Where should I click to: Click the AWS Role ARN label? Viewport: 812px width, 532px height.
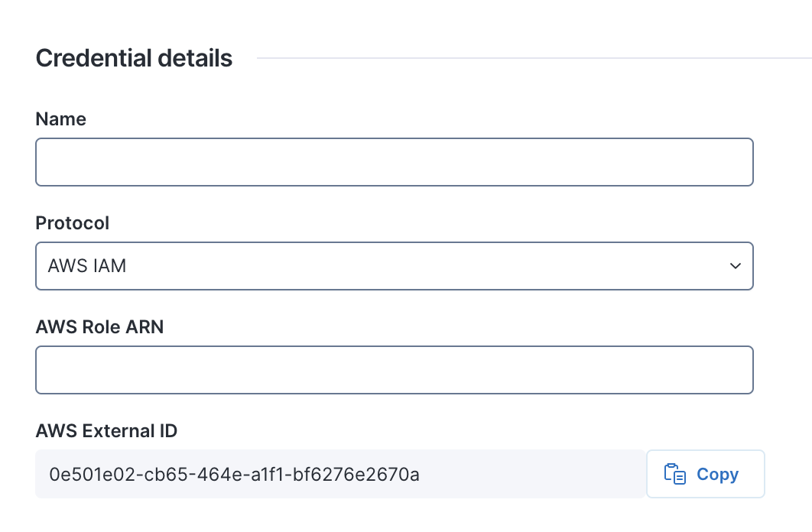[99, 327]
